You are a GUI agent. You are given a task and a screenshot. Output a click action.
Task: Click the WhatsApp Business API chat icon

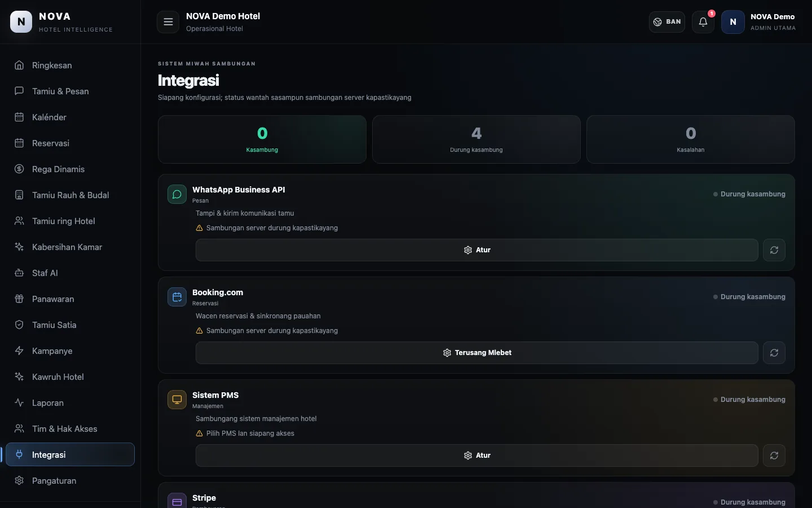click(x=177, y=194)
